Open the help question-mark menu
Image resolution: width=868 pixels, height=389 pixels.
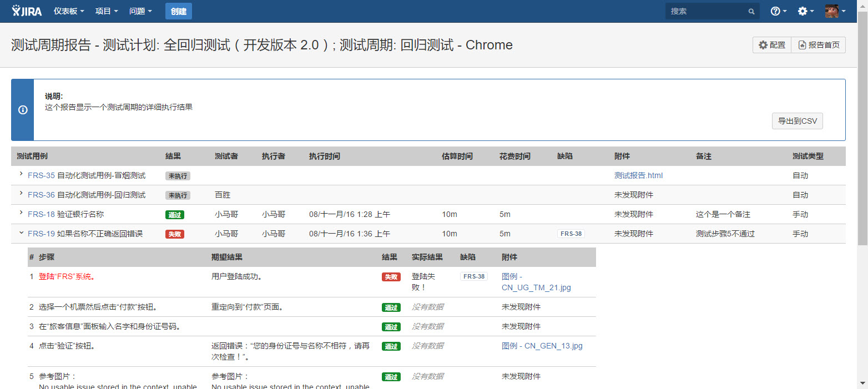779,11
